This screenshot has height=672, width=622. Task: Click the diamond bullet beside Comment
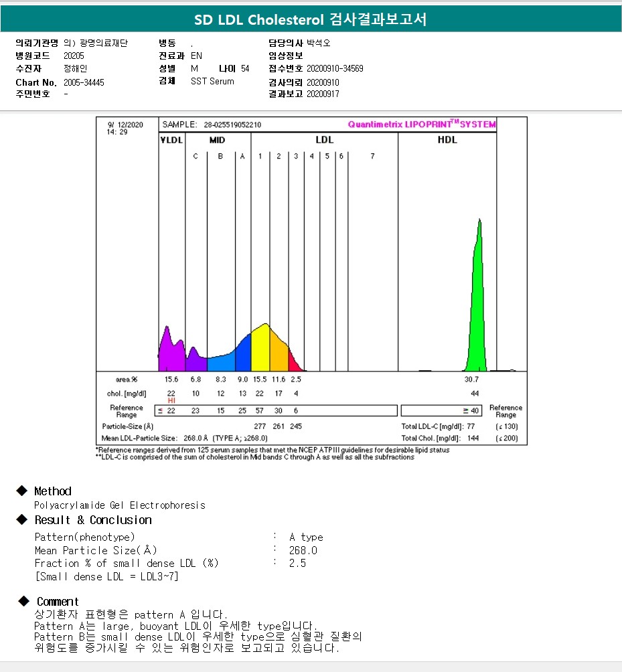23,601
